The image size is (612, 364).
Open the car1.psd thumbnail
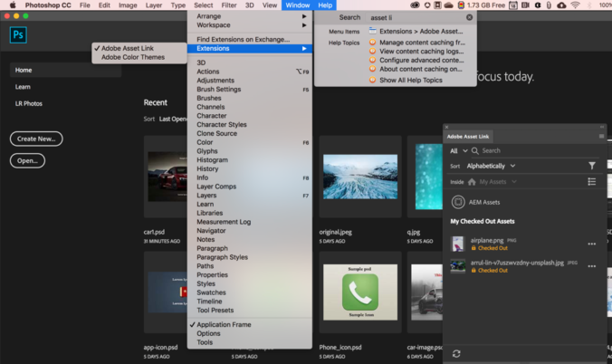coord(167,177)
